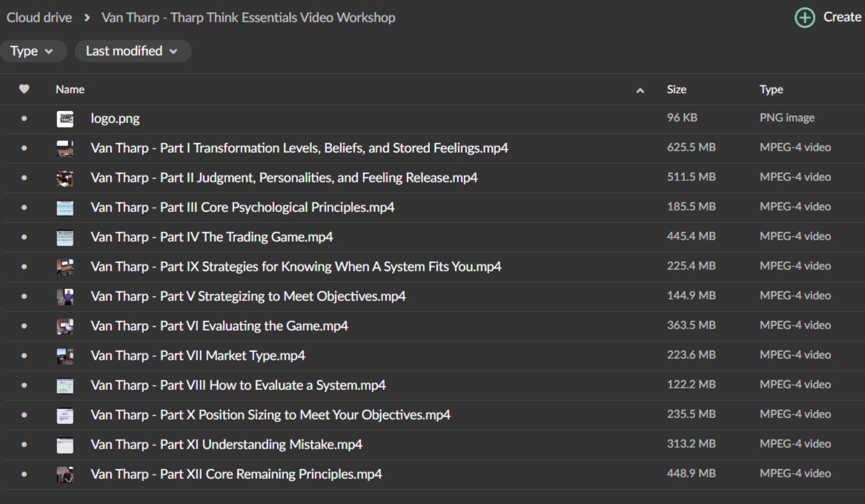Select 'Part I Transformation Levels, Beliefs, and Stored Feelings.mp4'

(x=299, y=148)
